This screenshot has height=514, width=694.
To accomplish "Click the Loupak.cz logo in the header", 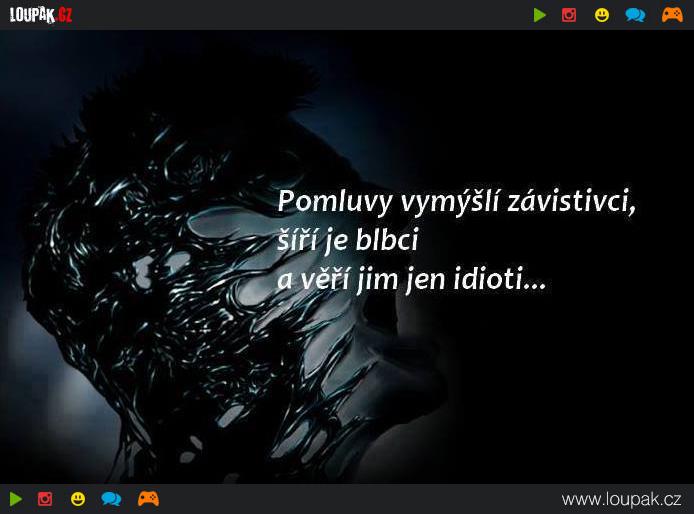I will point(40,15).
